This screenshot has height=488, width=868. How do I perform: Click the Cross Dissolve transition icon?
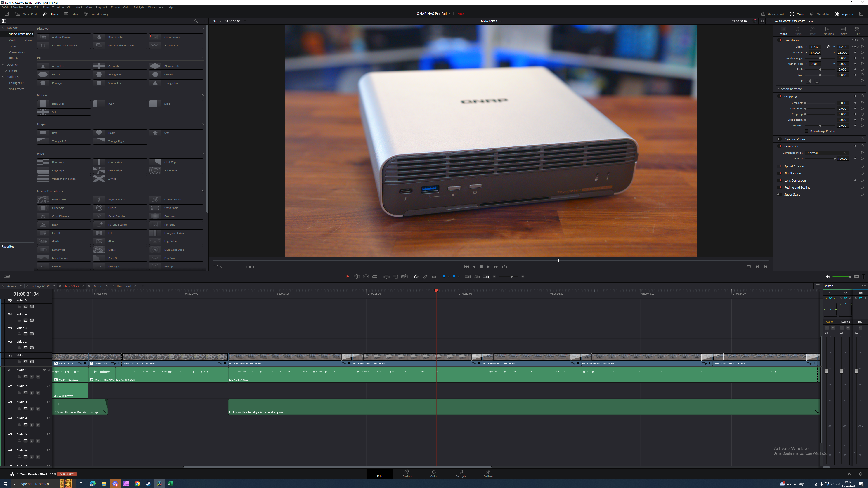click(x=155, y=37)
